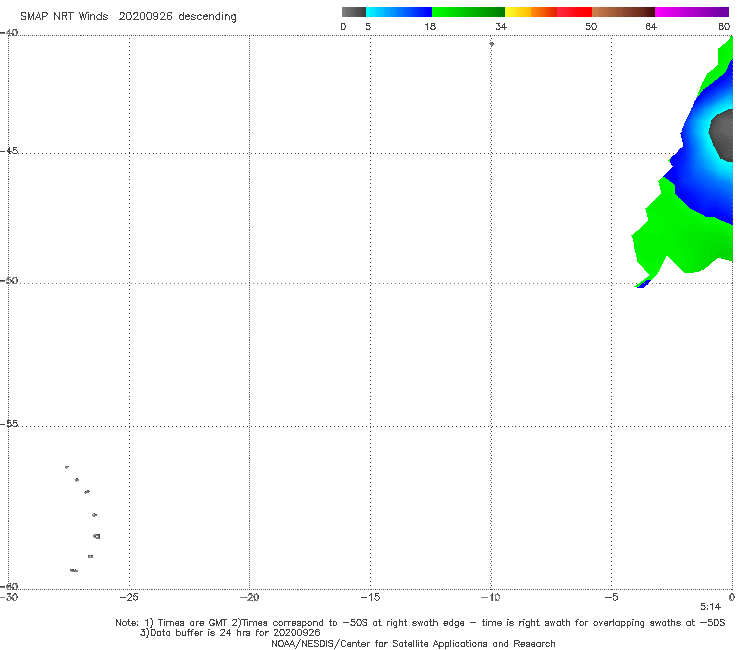The image size is (740, 650).
Task: Click the color bar label '64'
Action: pyautogui.click(x=651, y=27)
